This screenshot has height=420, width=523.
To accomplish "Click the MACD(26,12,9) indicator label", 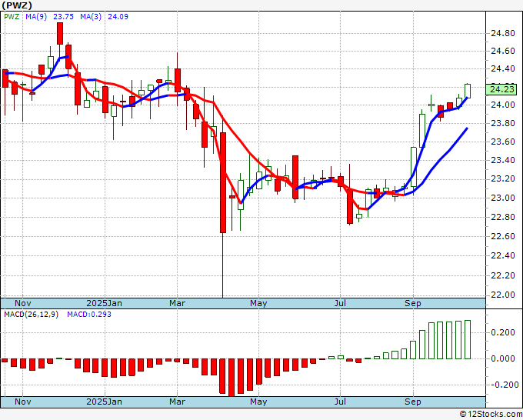I will (31, 315).
